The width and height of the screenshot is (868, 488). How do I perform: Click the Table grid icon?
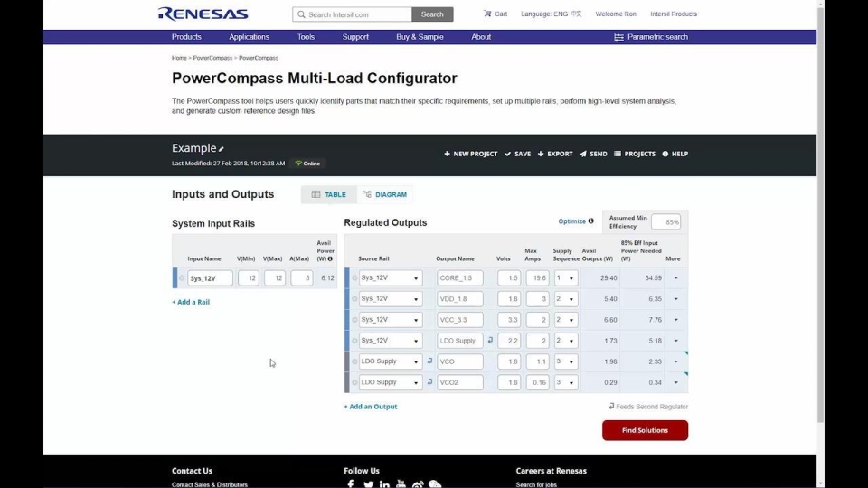pyautogui.click(x=316, y=194)
